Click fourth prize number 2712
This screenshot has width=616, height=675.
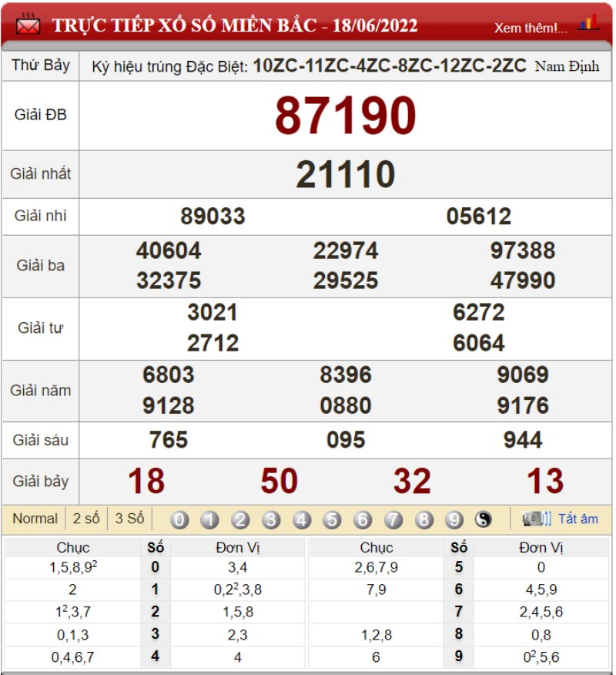point(213,343)
